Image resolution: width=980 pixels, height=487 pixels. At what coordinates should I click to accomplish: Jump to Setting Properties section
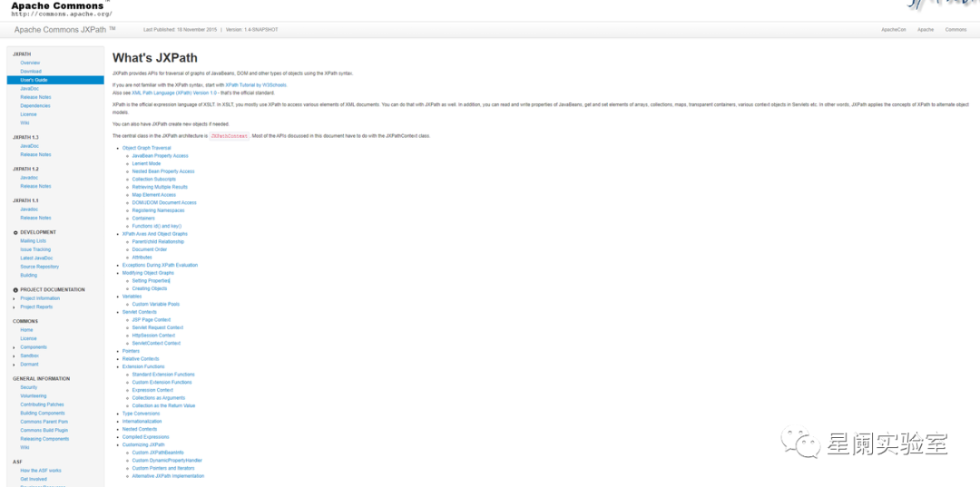151,280
